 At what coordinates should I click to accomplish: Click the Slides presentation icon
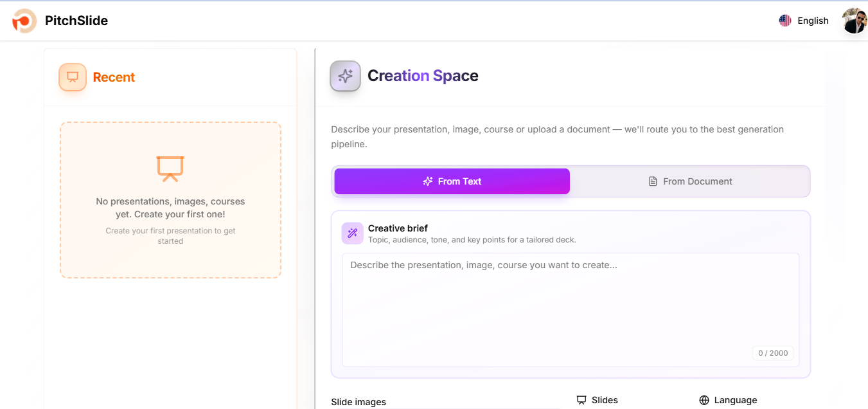point(581,400)
